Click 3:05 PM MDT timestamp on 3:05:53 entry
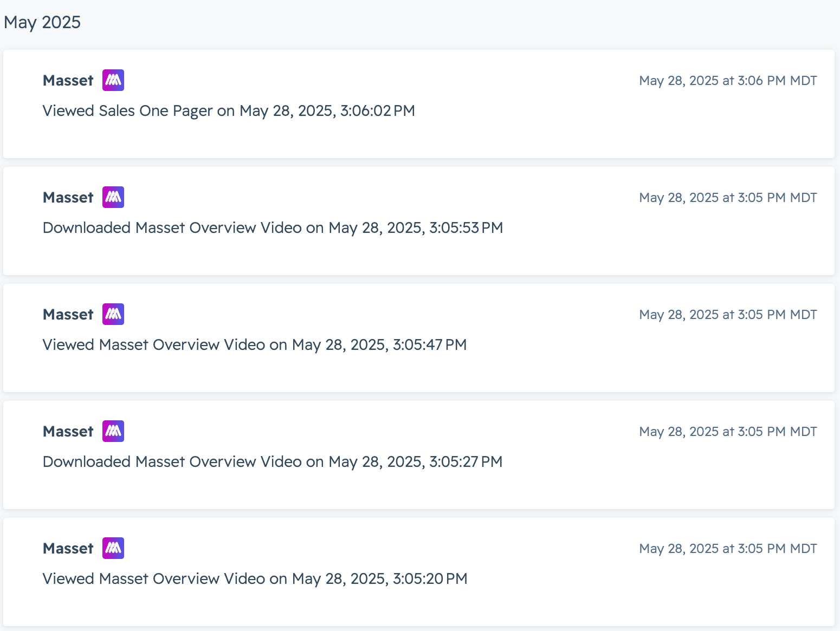This screenshot has height=631, width=840. pos(728,198)
